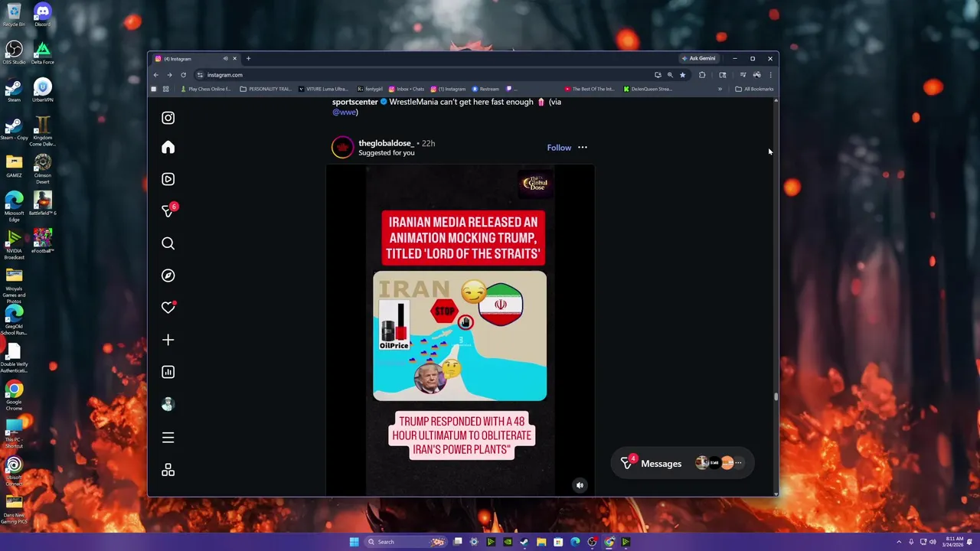The width and height of the screenshot is (980, 551).
Task: Open Dashboard chart icon in sidebar
Action: coord(168,372)
